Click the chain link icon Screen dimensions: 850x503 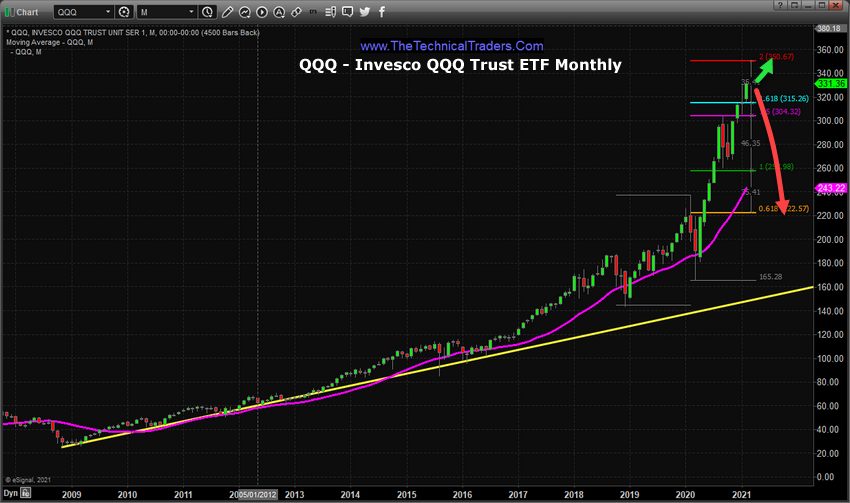297,12
